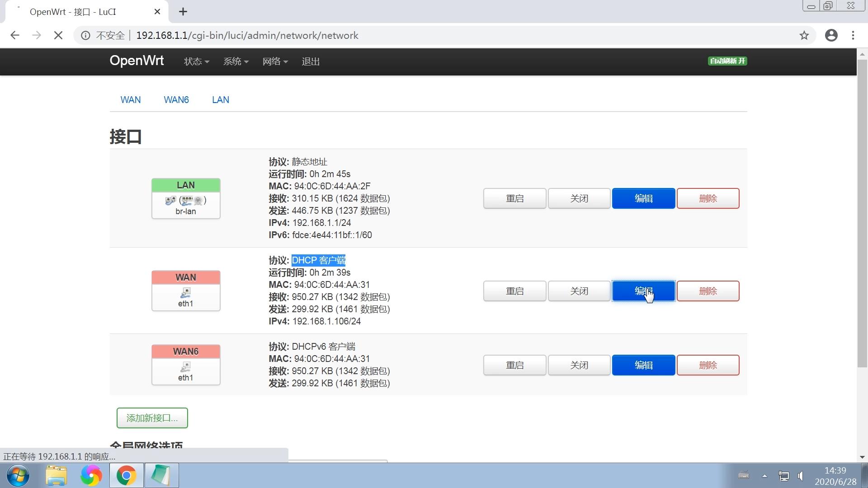Viewport: 868px width, 488px height.
Task: Toggle 自动刷新 auto-refresh off
Action: click(727, 61)
